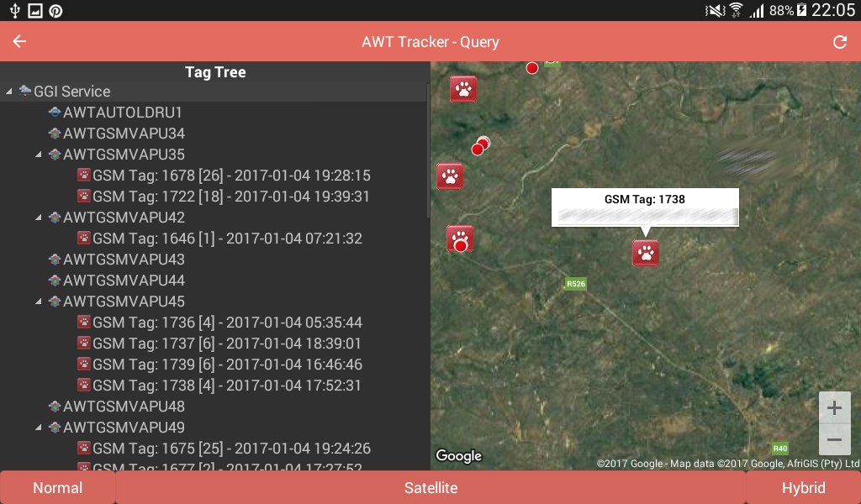This screenshot has width=861, height=504.
Task: Click the lone red dot at the map's top edge
Action: [x=531, y=68]
